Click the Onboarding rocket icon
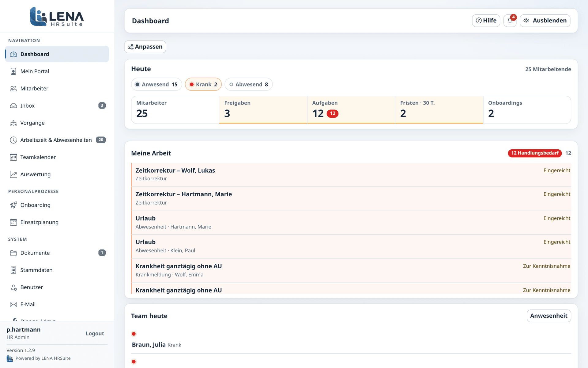The width and height of the screenshot is (588, 368). tap(13, 205)
